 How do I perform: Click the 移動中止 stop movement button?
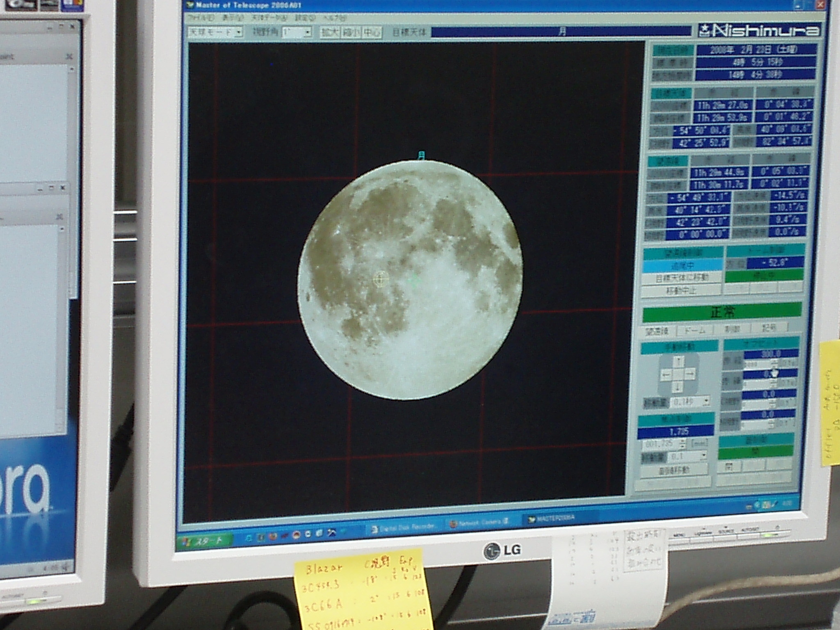[x=681, y=291]
